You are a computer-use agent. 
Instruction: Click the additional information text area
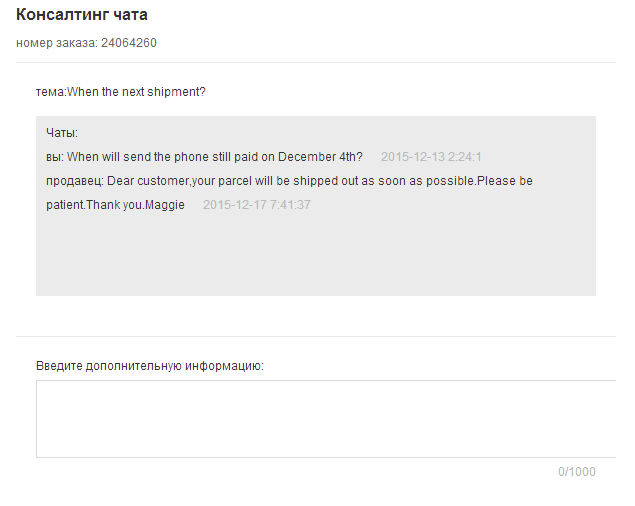325,418
